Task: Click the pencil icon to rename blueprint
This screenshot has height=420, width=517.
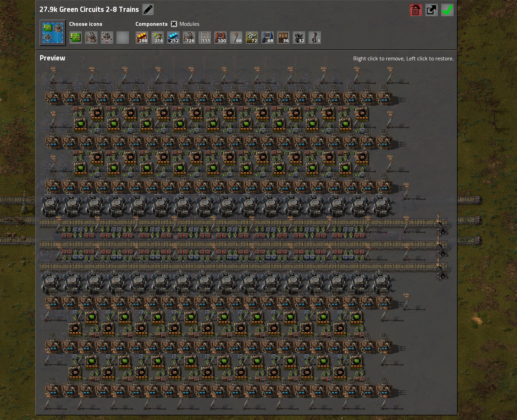Action: click(148, 9)
